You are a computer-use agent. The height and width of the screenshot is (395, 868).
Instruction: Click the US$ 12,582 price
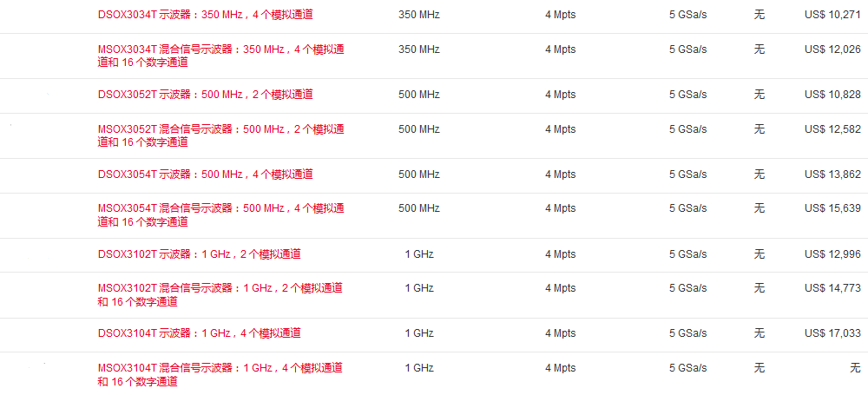[832, 129]
